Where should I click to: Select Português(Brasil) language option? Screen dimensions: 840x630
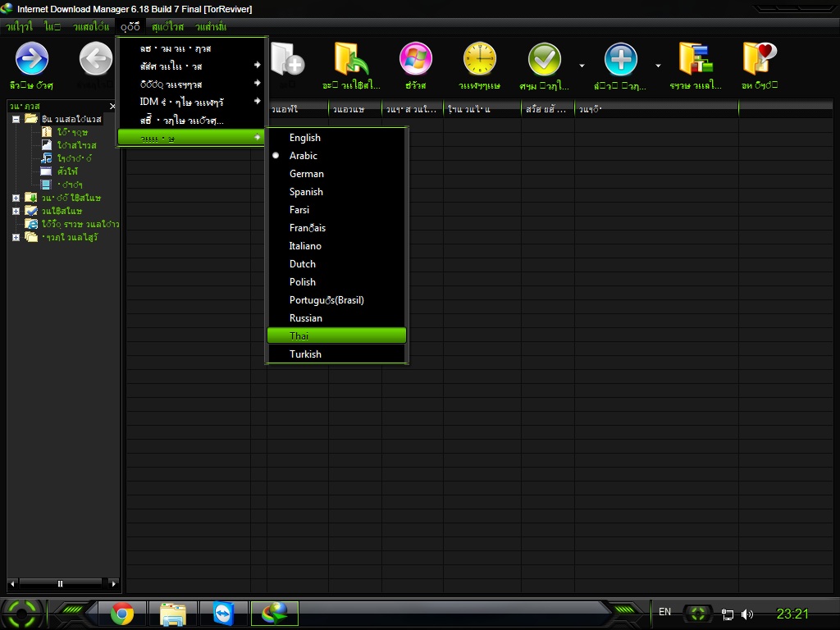pos(336,300)
